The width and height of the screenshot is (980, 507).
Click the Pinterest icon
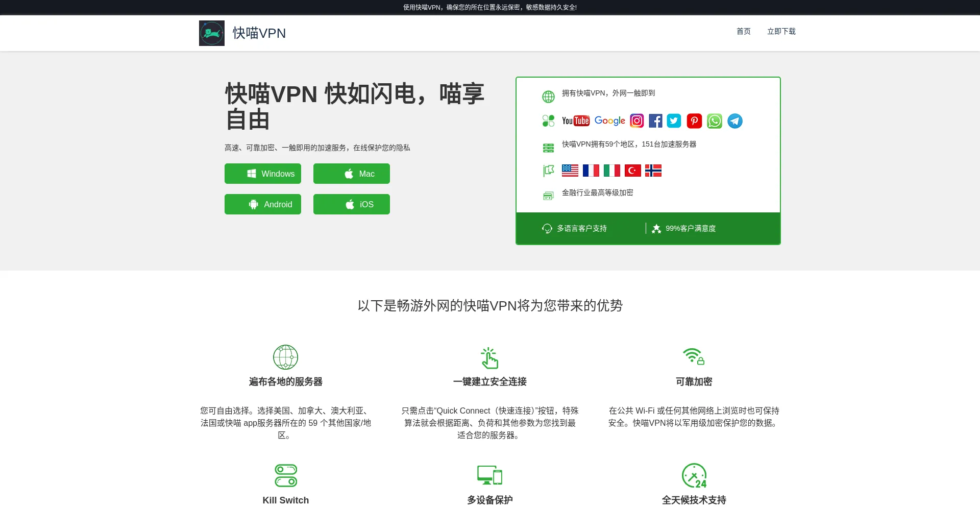point(694,121)
